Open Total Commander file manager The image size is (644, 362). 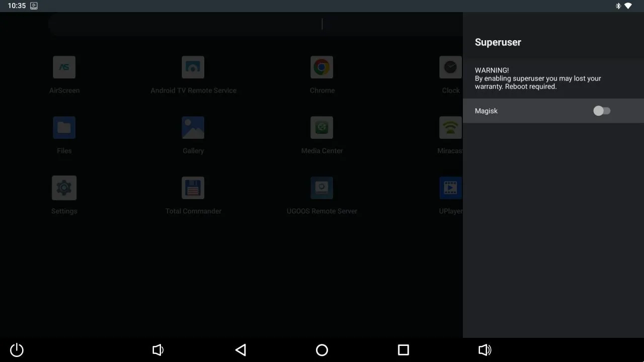click(193, 188)
